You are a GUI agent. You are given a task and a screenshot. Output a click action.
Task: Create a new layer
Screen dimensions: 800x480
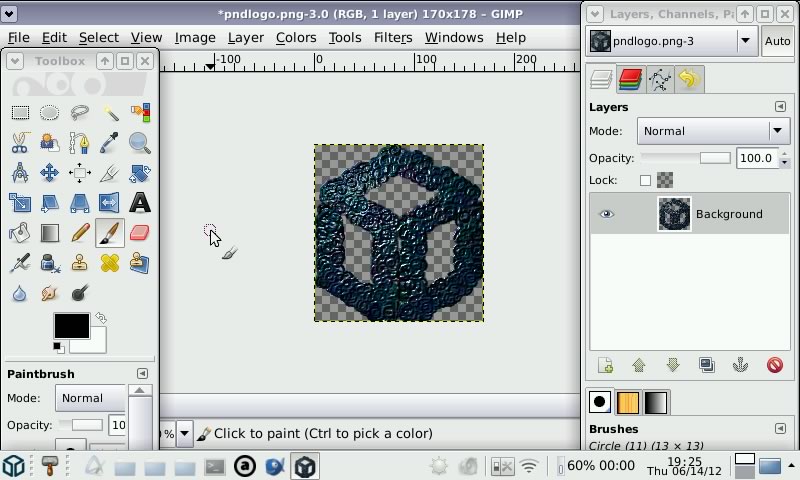pos(606,365)
